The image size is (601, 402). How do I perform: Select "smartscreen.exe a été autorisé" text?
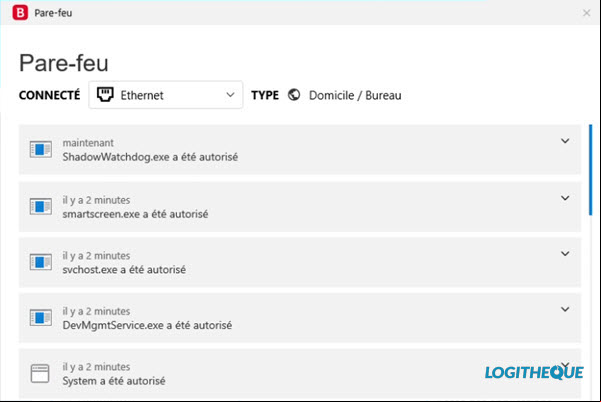tap(135, 214)
